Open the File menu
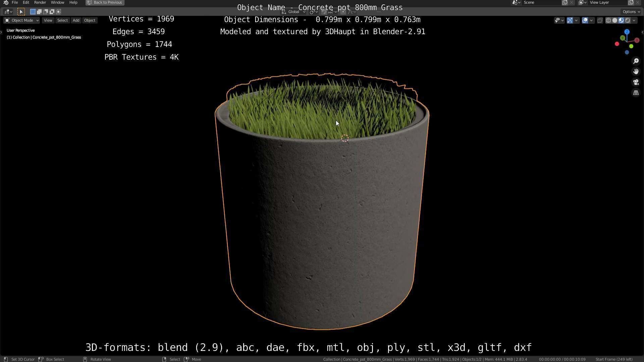 pyautogui.click(x=15, y=2)
